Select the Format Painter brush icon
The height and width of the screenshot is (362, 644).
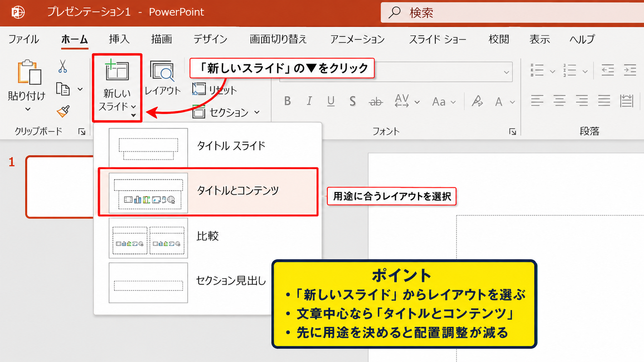click(x=63, y=112)
